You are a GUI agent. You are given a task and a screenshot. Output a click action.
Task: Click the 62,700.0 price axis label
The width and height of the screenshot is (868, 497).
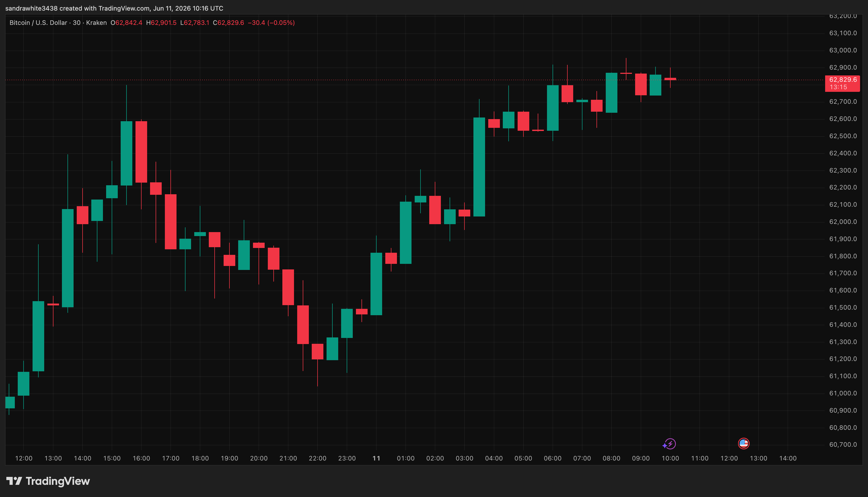843,101
